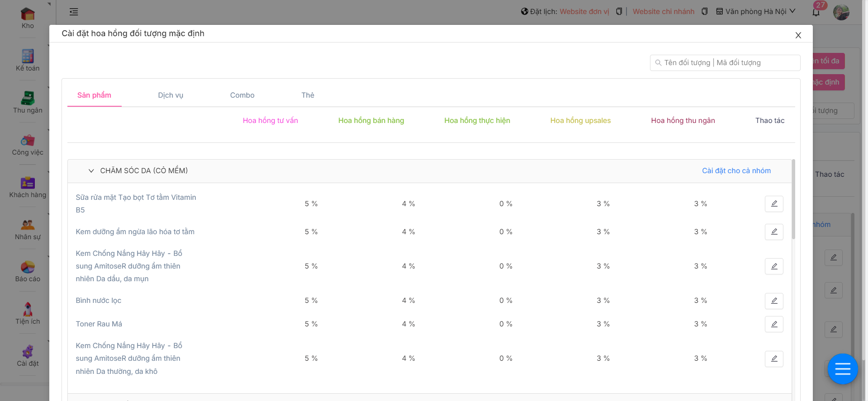The height and width of the screenshot is (401, 868).
Task: Edit commission for Toner Rau Má
Action: pos(773,324)
